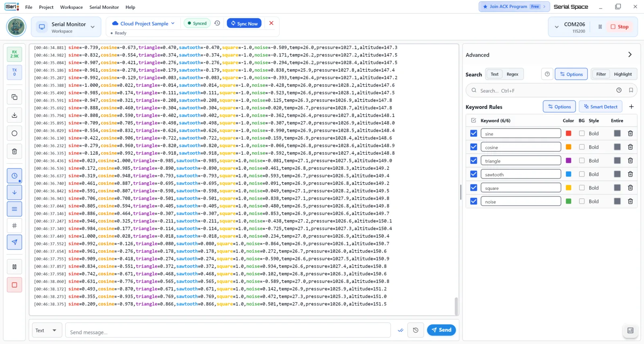Open the Serial Monitor workspace dropdown
This screenshot has height=344, width=644.
coord(66,27)
